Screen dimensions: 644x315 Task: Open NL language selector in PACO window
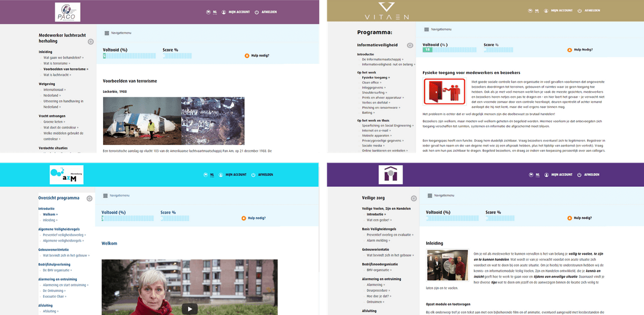pos(215,12)
